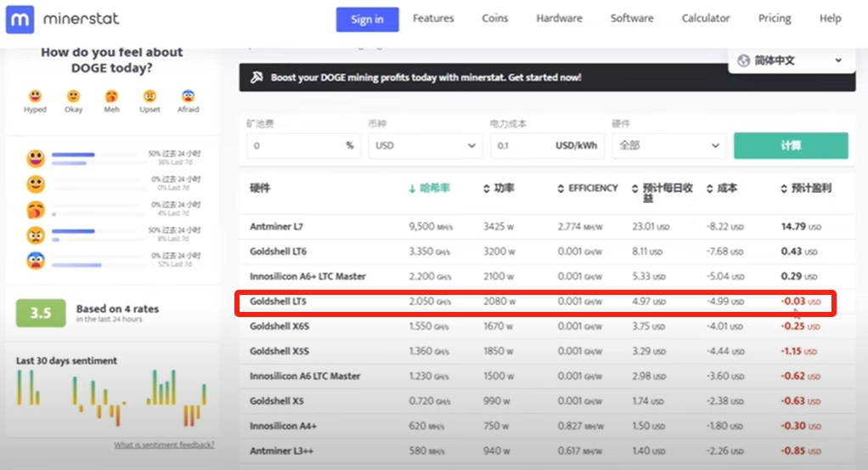Click the Sign in button
Viewport: 868px width, 470px height.
(367, 20)
